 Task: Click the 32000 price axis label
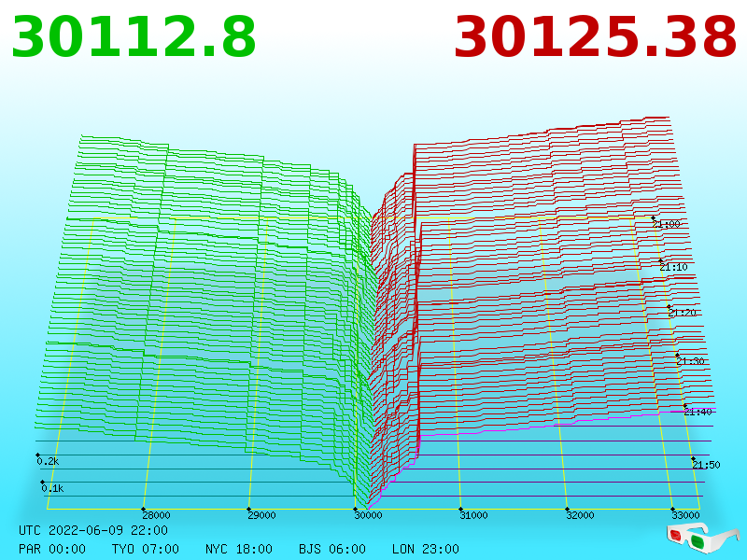[x=580, y=515]
